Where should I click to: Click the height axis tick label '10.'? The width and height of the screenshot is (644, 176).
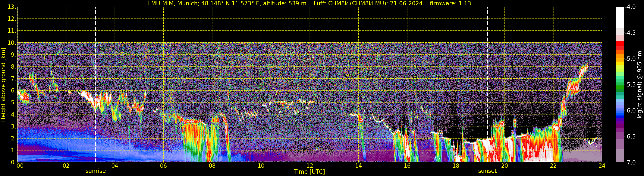pos(12,43)
